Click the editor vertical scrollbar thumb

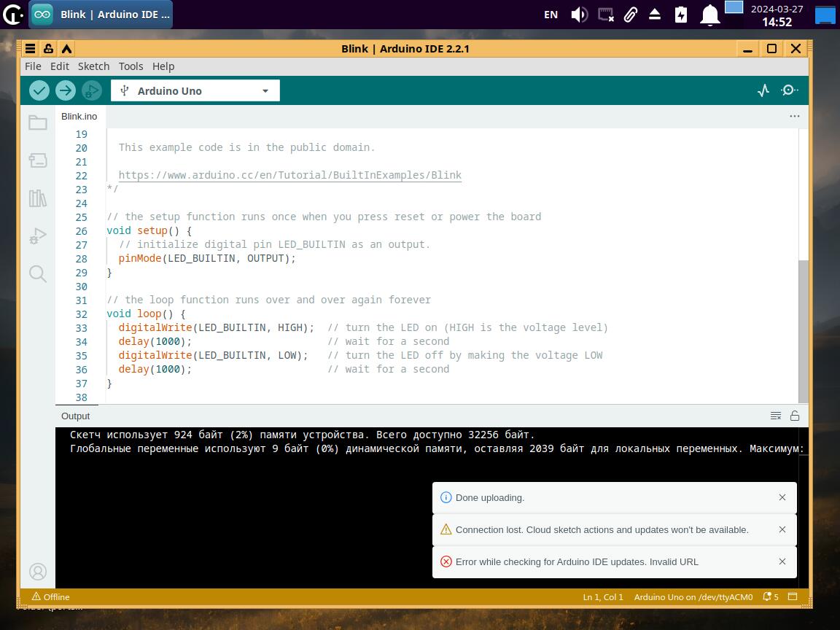tap(803, 331)
